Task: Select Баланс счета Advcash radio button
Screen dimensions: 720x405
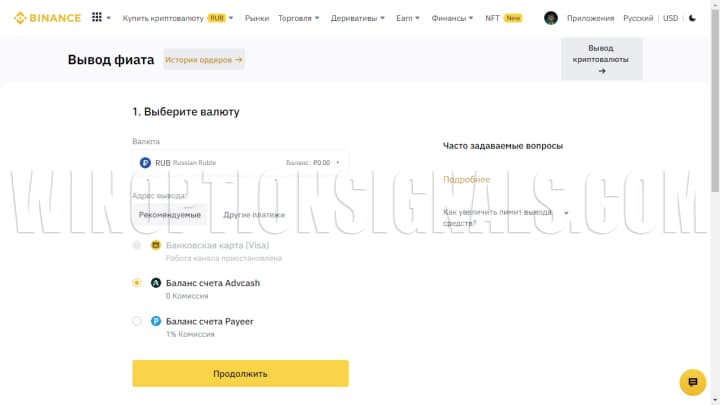Action: tap(137, 283)
